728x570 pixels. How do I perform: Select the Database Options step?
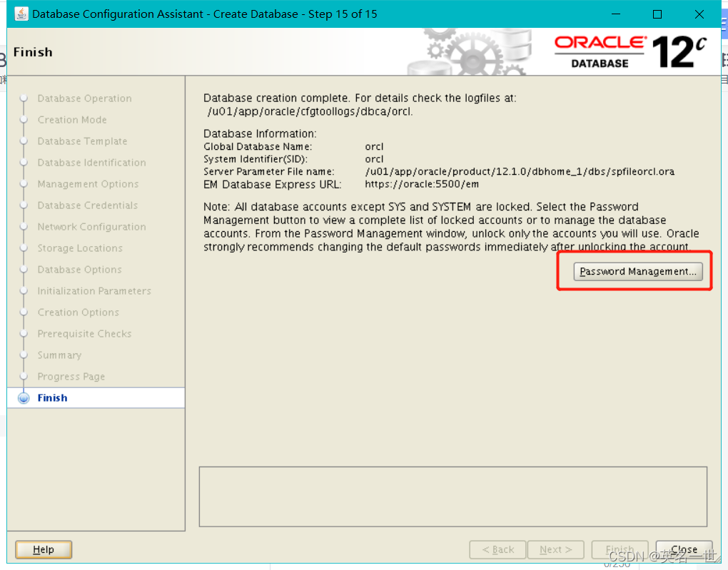pos(79,269)
